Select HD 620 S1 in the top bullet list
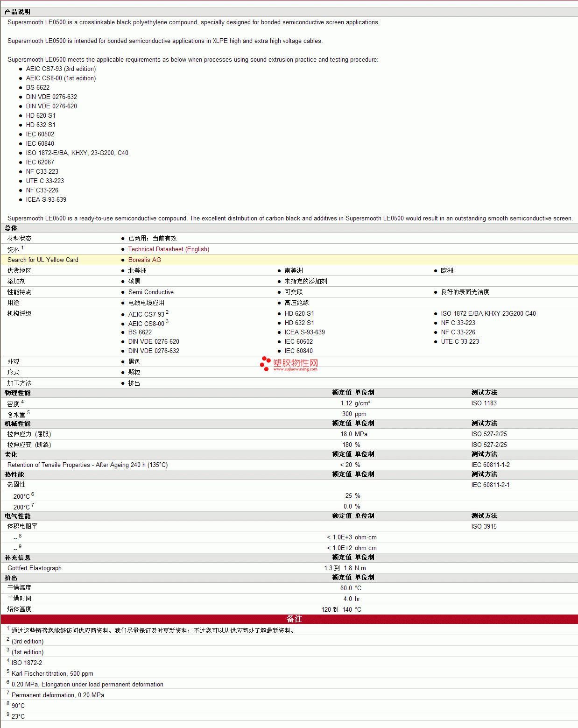 (x=41, y=116)
